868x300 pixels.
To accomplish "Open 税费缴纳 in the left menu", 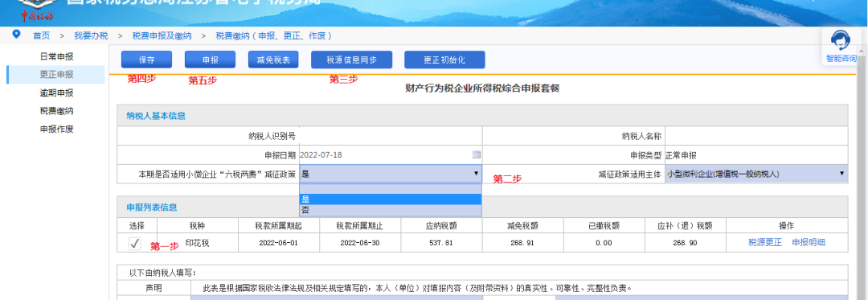I will coord(56,111).
